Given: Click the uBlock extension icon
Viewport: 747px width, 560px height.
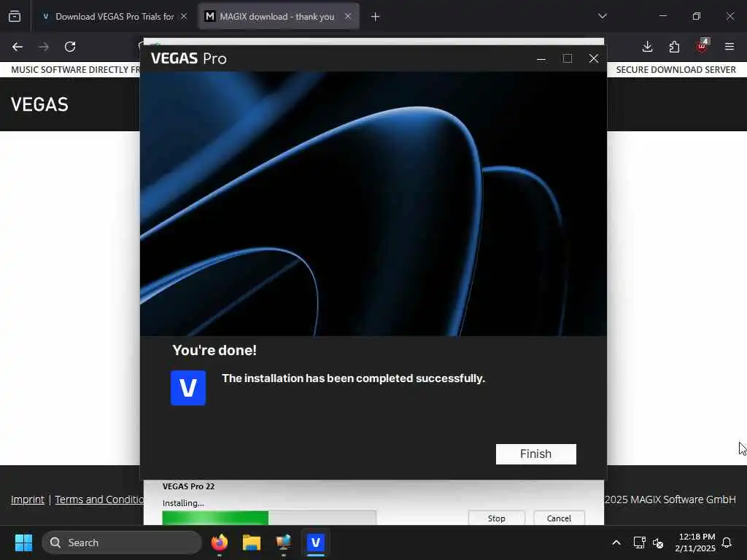Looking at the screenshot, I should [702, 46].
